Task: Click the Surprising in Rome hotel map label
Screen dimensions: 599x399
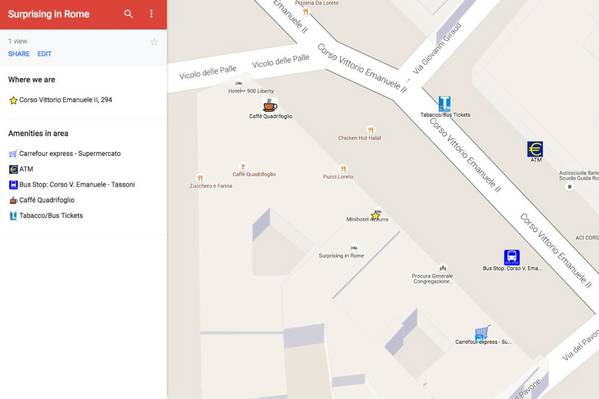Action: 341,256
